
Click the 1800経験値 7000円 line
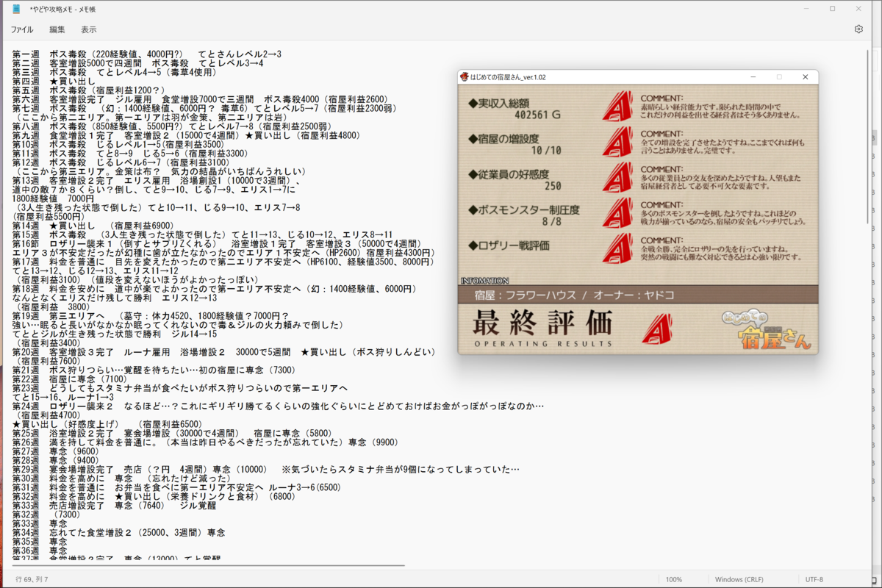53,198
